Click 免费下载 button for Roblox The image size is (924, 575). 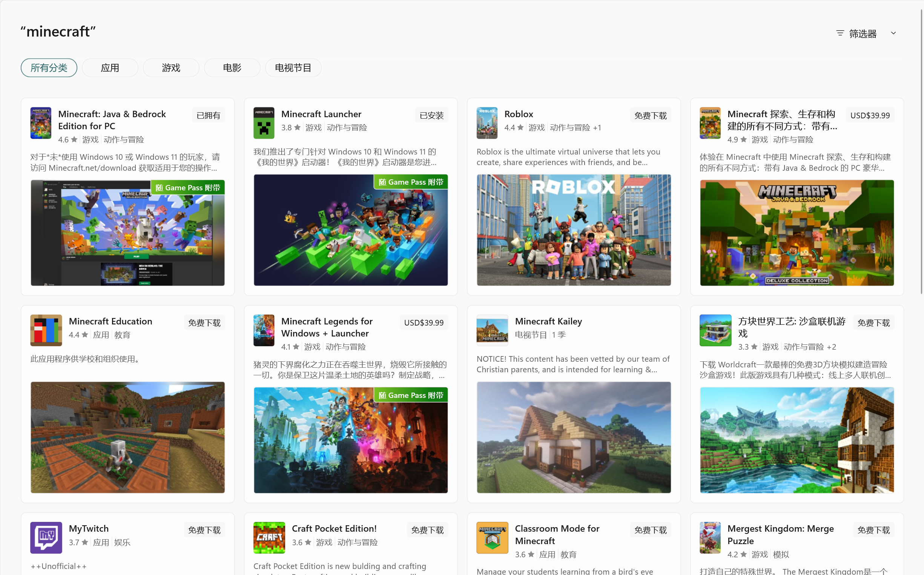(650, 115)
